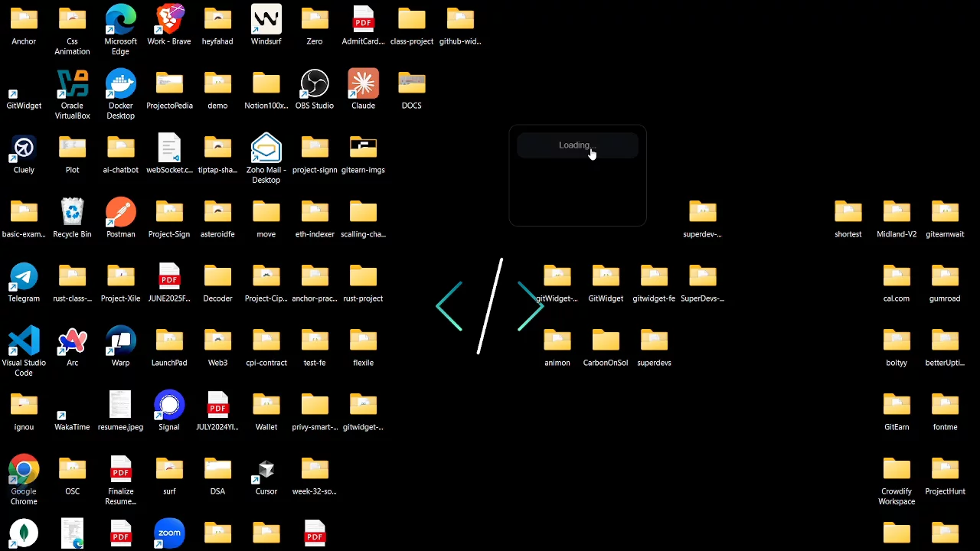The image size is (980, 551).
Task: Open the Project-Sign folder
Action: (x=169, y=213)
